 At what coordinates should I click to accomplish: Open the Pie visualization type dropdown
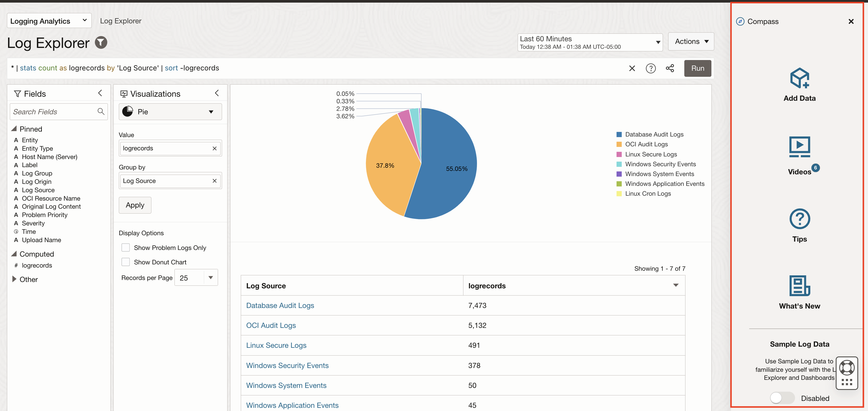(170, 112)
